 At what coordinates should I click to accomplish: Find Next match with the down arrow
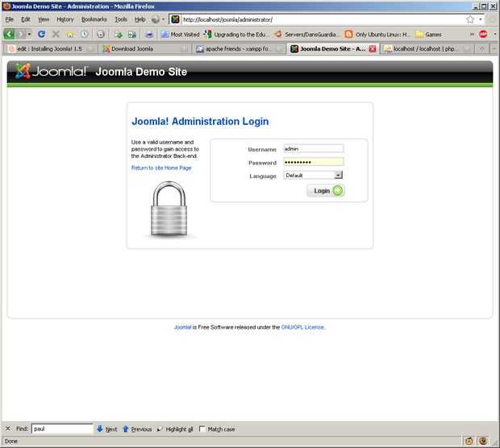click(107, 429)
